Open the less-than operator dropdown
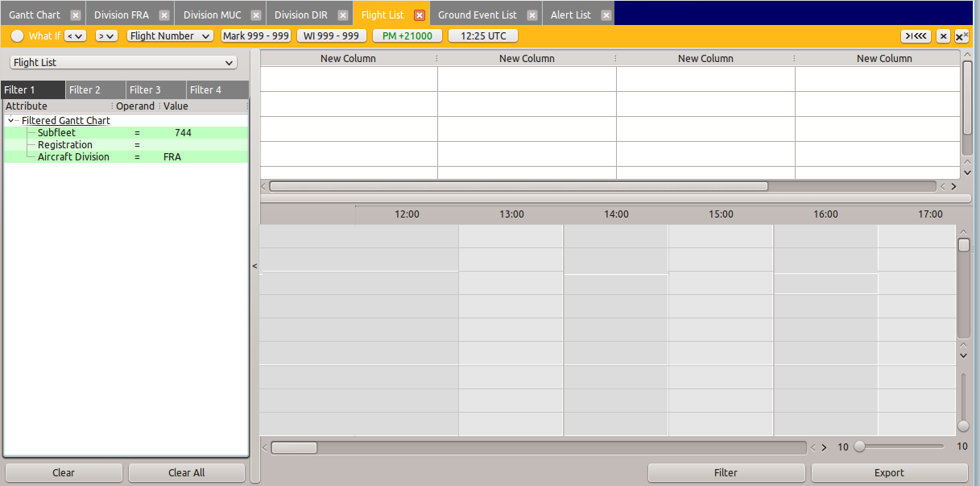The height and width of the screenshot is (486, 980). click(75, 36)
